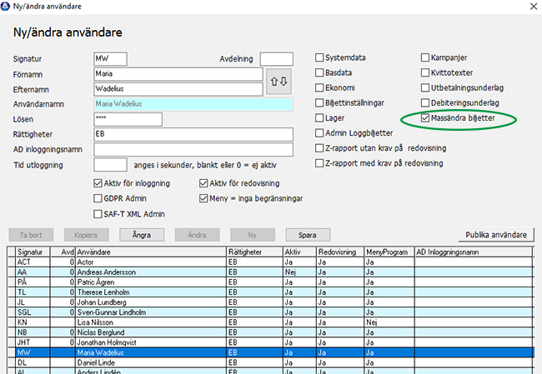
Task: Enable the Basdata checkbox
Action: (x=319, y=73)
